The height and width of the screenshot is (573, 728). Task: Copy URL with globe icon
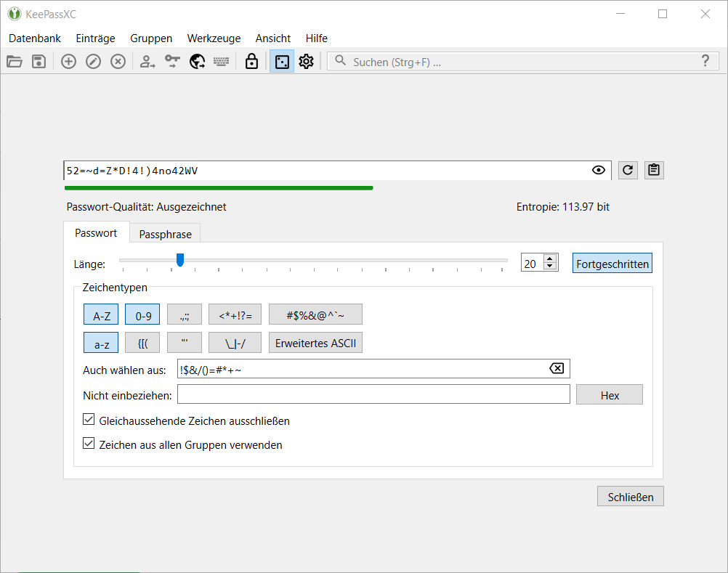(198, 61)
